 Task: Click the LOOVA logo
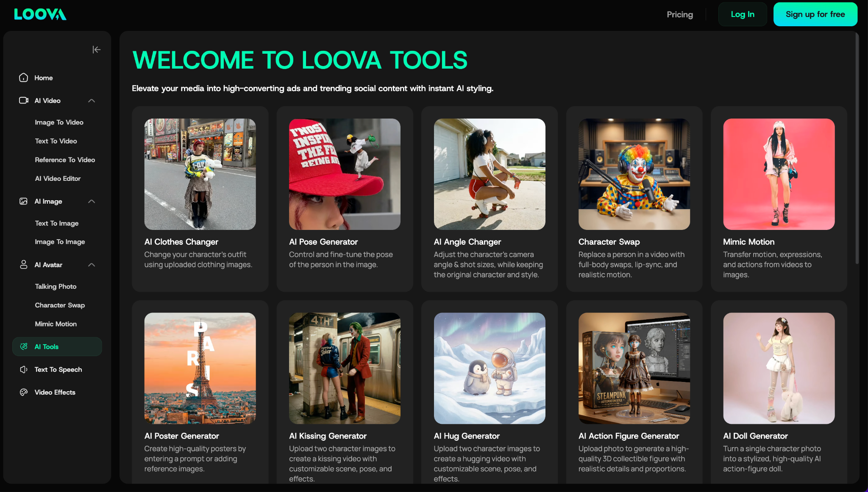coord(40,14)
